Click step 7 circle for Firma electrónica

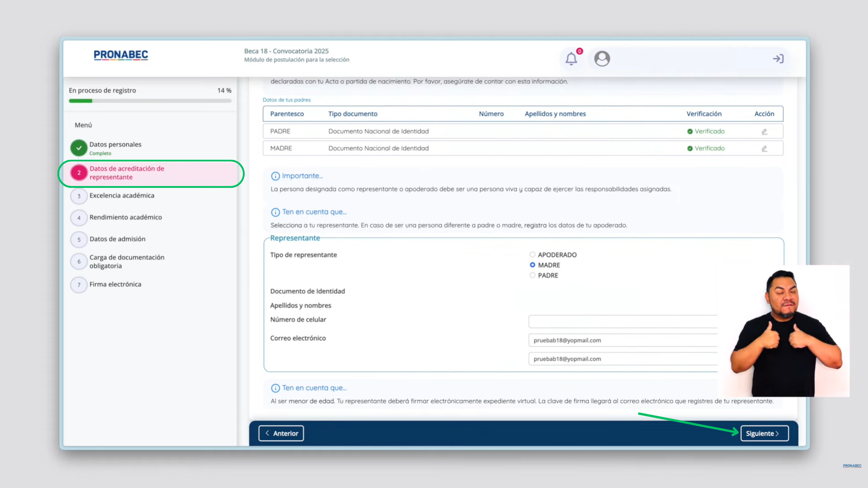79,285
